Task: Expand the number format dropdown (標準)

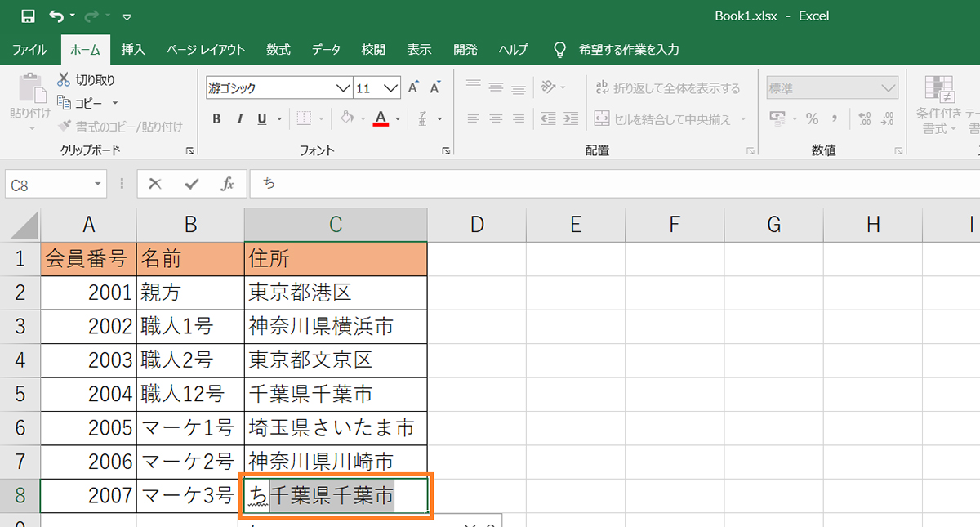Action: pos(888,88)
